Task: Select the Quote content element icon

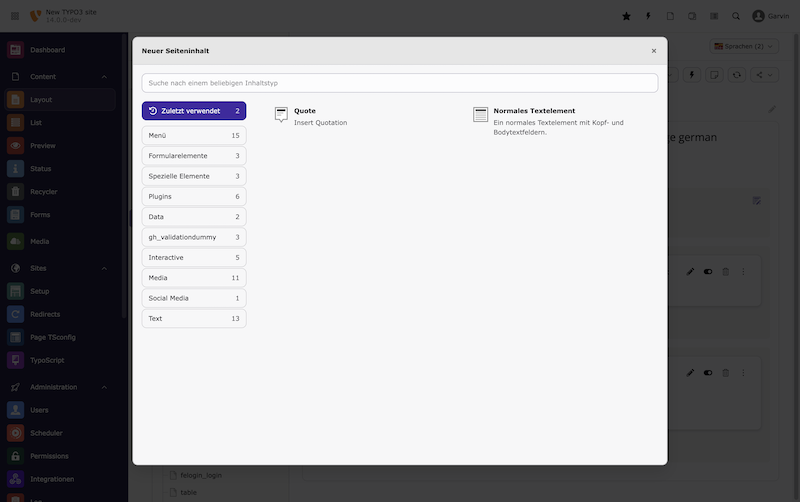Action: (281, 115)
